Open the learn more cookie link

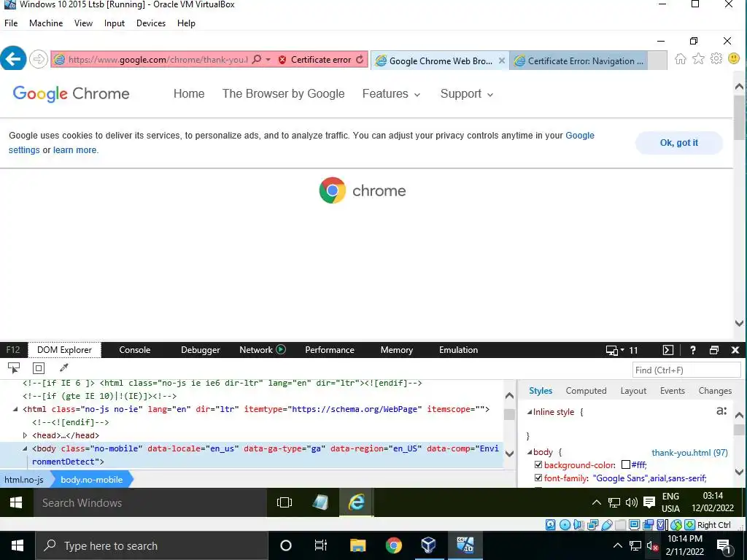coord(75,150)
